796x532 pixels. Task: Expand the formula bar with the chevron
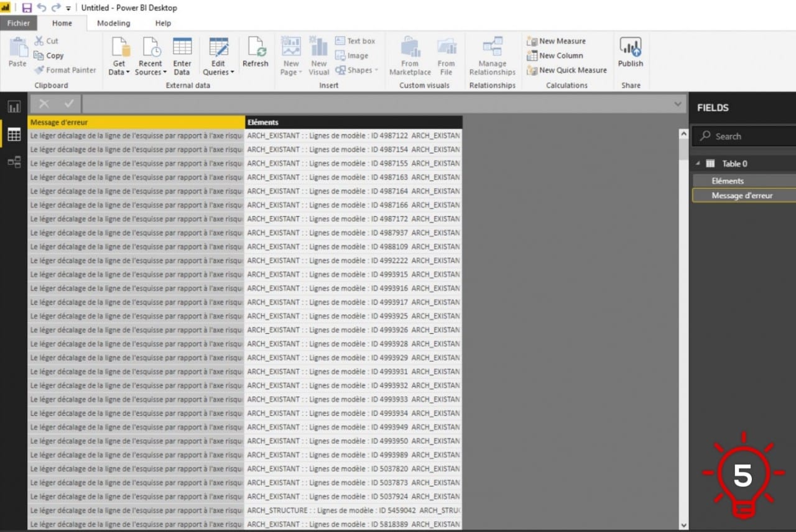[678, 104]
